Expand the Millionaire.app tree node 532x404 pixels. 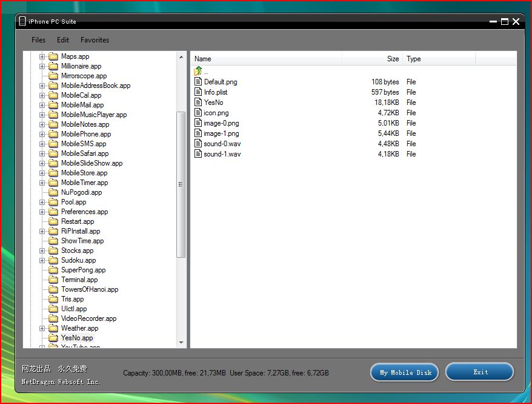(x=42, y=66)
